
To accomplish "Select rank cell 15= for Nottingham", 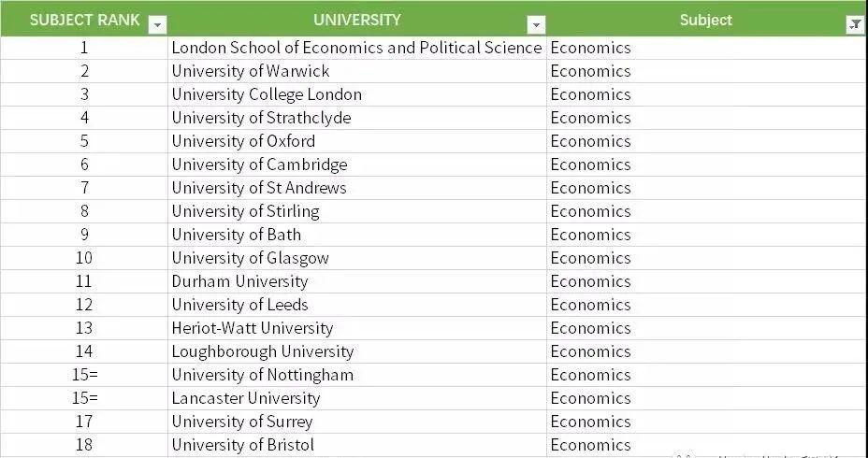I will (84, 375).
